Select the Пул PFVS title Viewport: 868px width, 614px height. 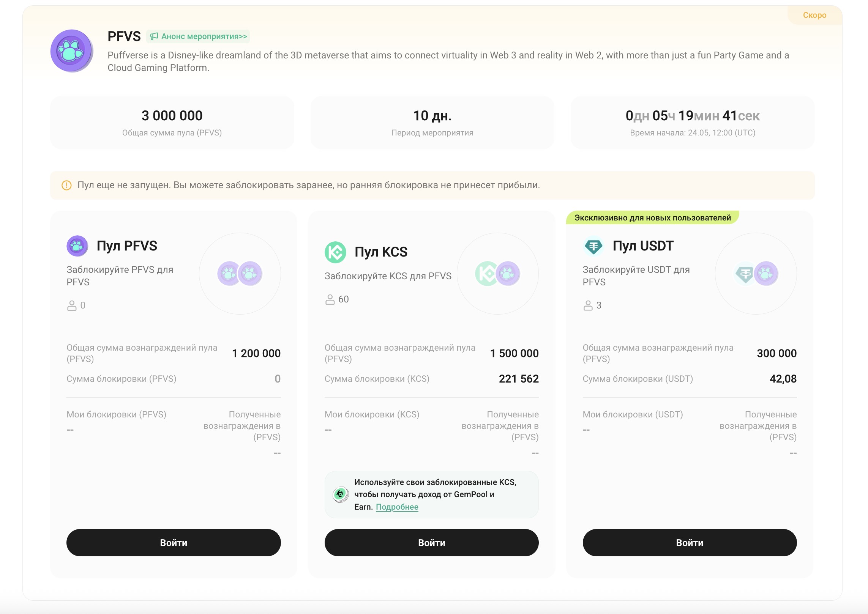[127, 246]
